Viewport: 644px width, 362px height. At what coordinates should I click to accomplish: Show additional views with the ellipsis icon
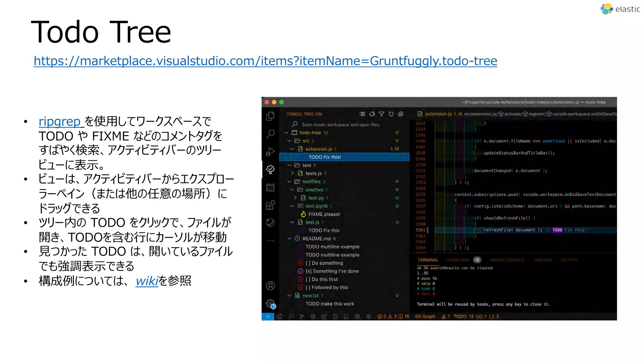(x=270, y=241)
